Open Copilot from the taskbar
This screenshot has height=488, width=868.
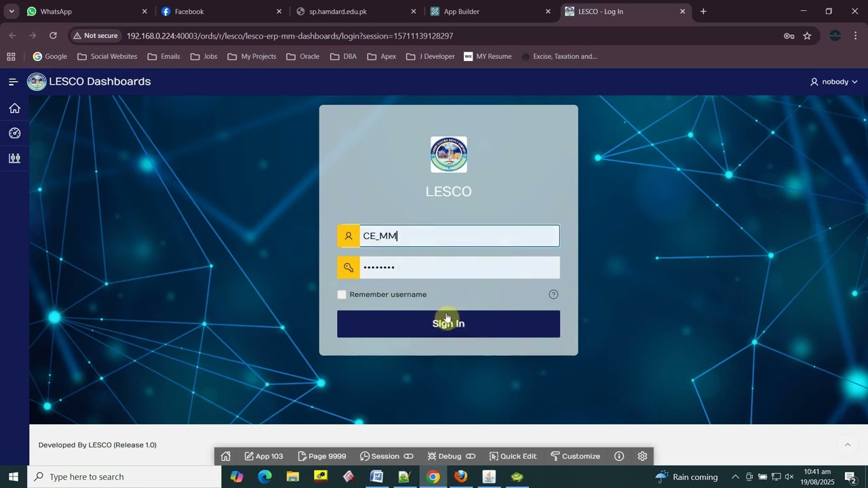(237, 476)
